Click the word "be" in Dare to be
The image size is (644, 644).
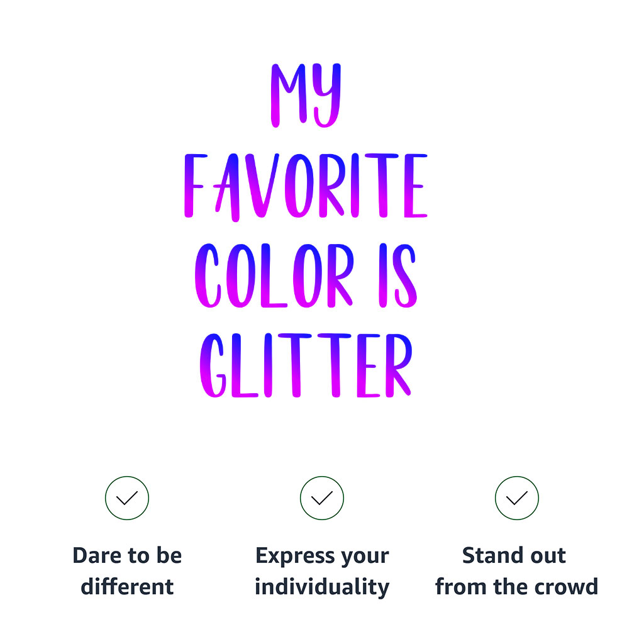tap(169, 556)
